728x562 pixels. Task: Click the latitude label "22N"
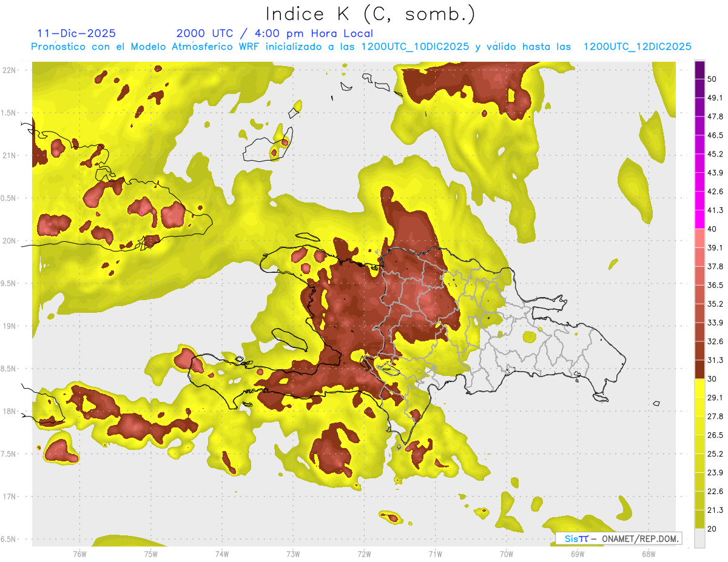click(10, 70)
